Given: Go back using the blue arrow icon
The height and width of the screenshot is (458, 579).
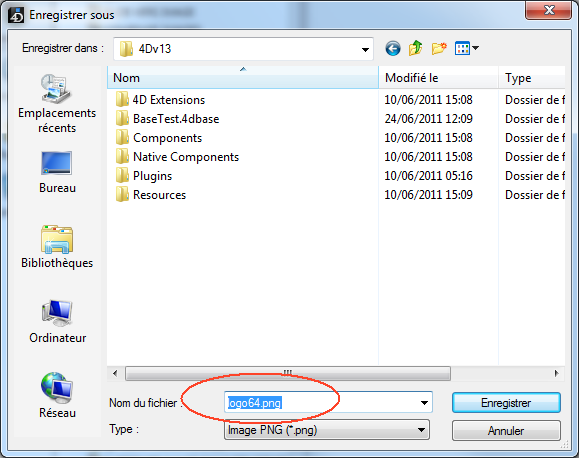Looking at the screenshot, I should 393,48.
